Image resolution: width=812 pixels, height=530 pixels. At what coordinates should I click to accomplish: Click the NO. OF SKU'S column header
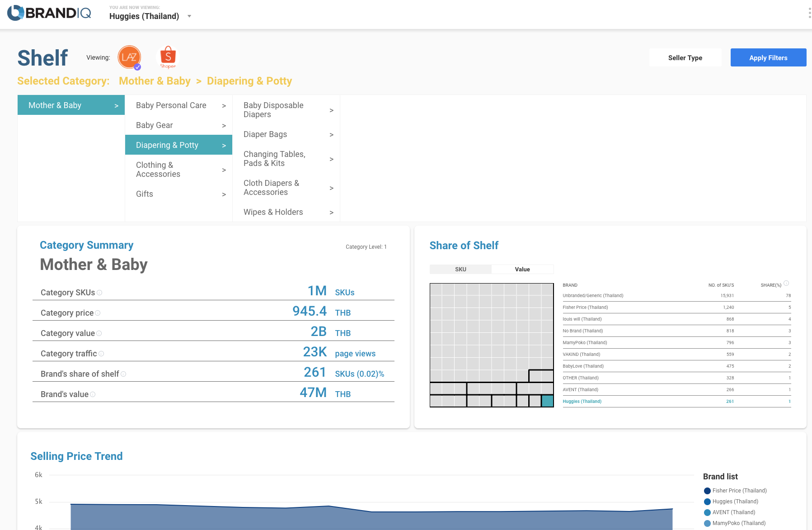(x=721, y=285)
